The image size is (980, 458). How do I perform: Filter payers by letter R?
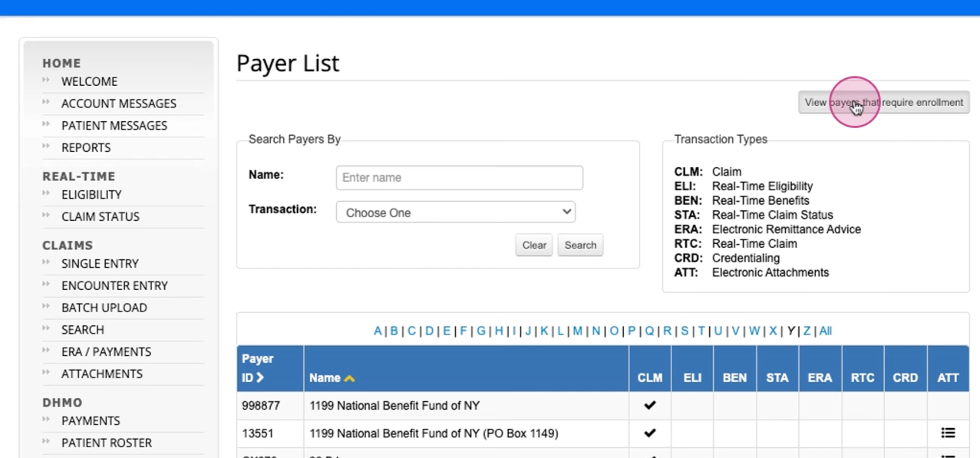(667, 331)
